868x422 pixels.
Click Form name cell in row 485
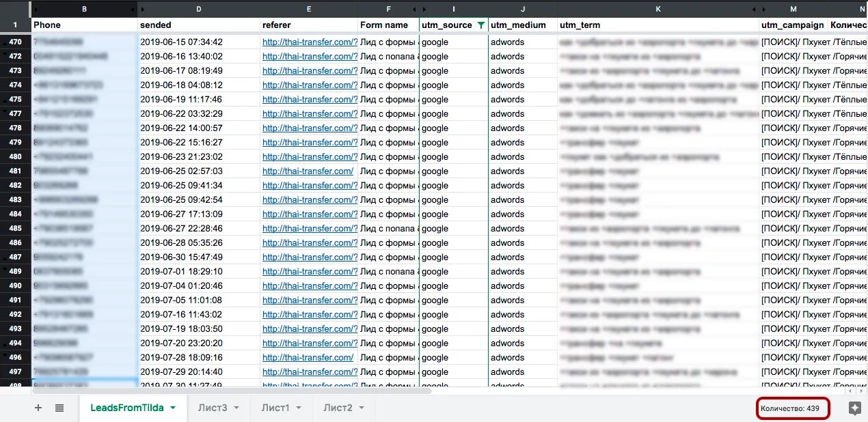click(388, 228)
